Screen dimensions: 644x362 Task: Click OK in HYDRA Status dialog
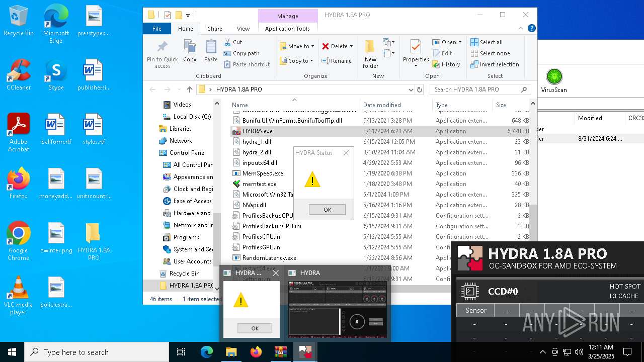click(327, 210)
